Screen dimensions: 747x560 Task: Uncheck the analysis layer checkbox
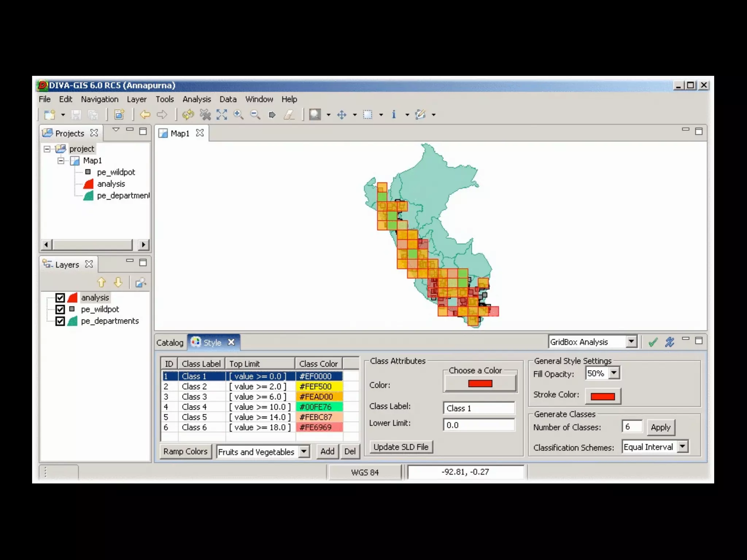coord(60,297)
